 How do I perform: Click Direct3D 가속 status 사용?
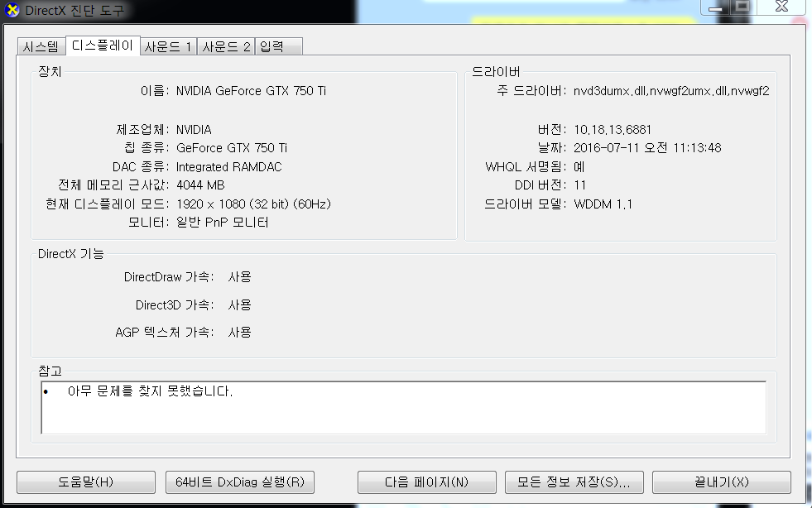coord(239,305)
